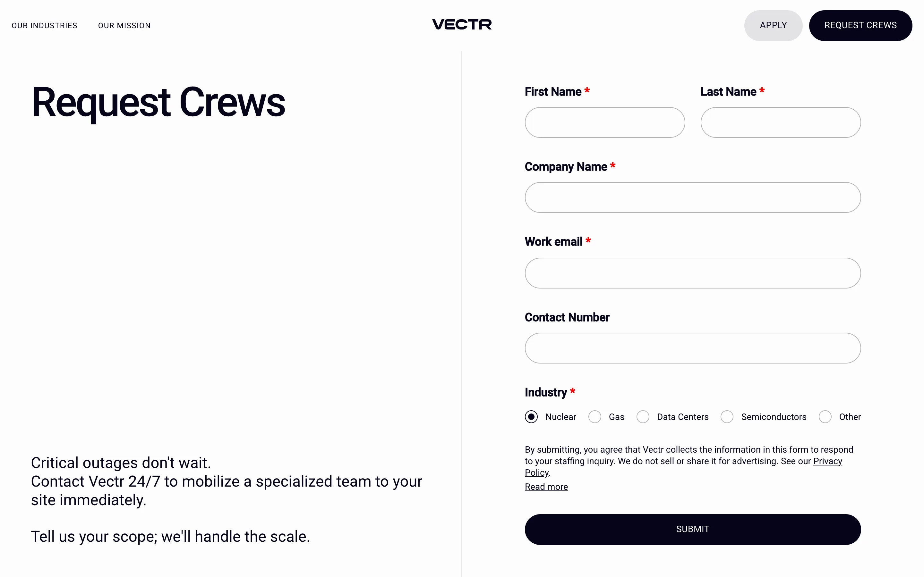Image resolution: width=924 pixels, height=577 pixels.
Task: Go to the Our Mission page
Action: [x=124, y=26]
